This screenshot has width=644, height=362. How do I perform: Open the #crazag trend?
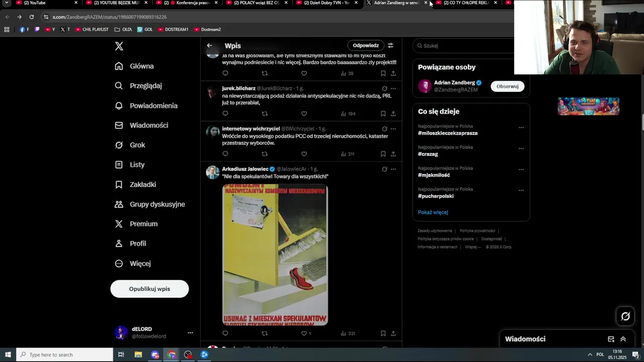[428, 154]
